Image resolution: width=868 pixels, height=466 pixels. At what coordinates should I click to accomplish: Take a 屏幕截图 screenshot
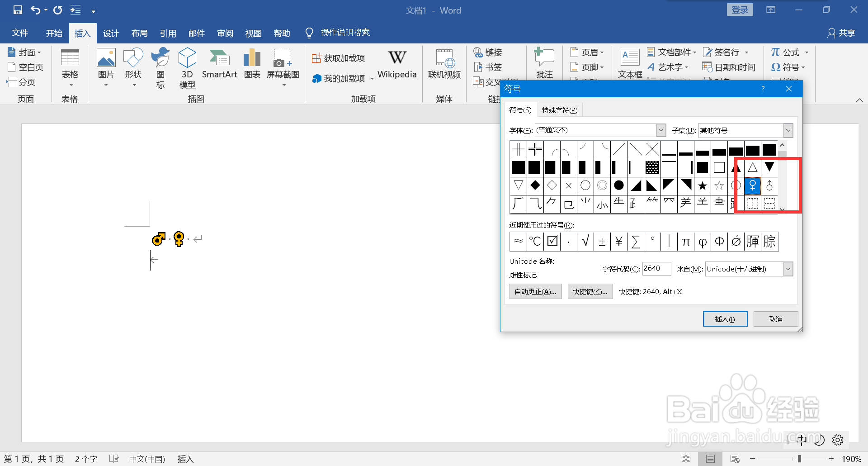tap(283, 68)
